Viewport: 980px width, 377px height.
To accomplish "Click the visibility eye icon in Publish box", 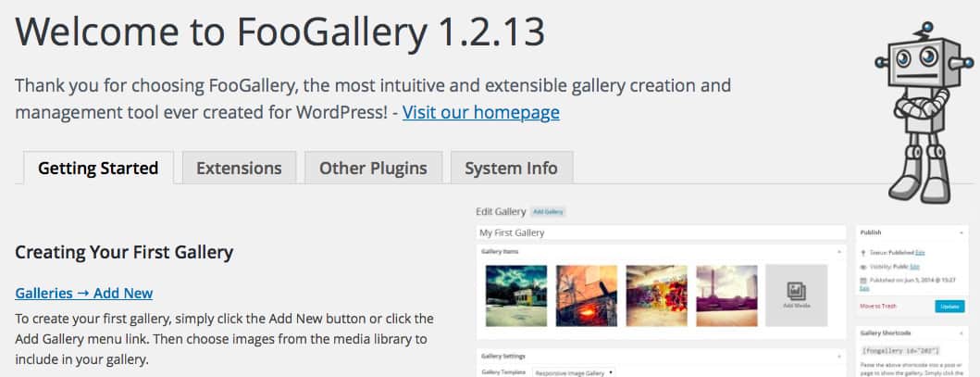I will coord(862,266).
